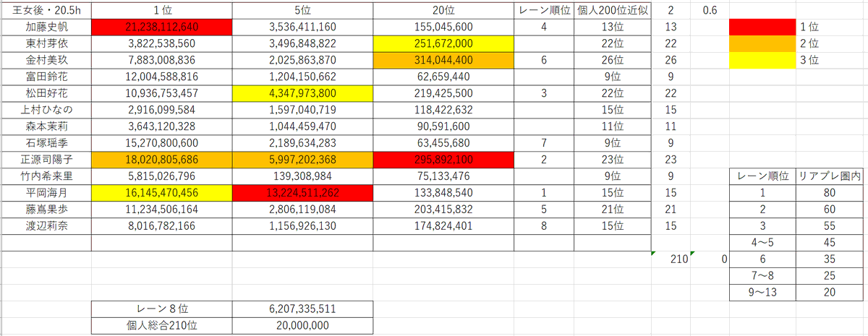Click the name cell 平岡海月
The height and width of the screenshot is (336, 868).
(47, 193)
